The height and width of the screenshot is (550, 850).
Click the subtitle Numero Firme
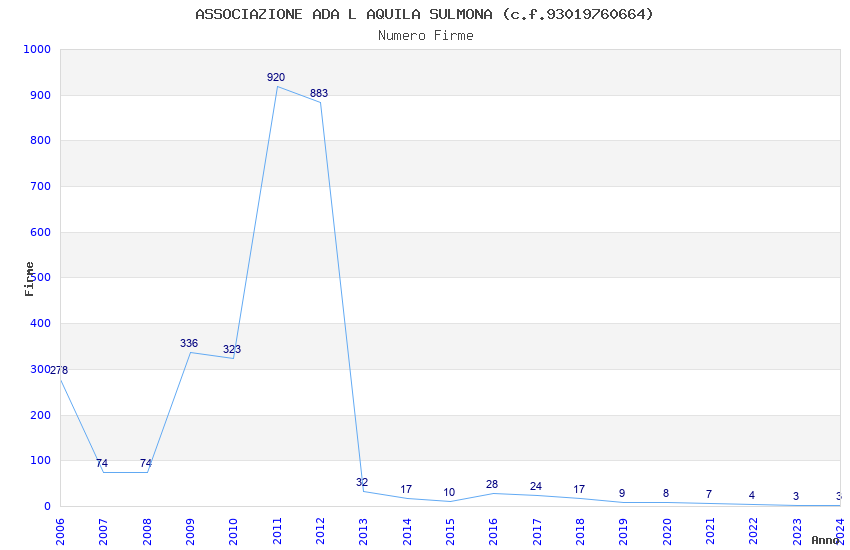click(426, 36)
